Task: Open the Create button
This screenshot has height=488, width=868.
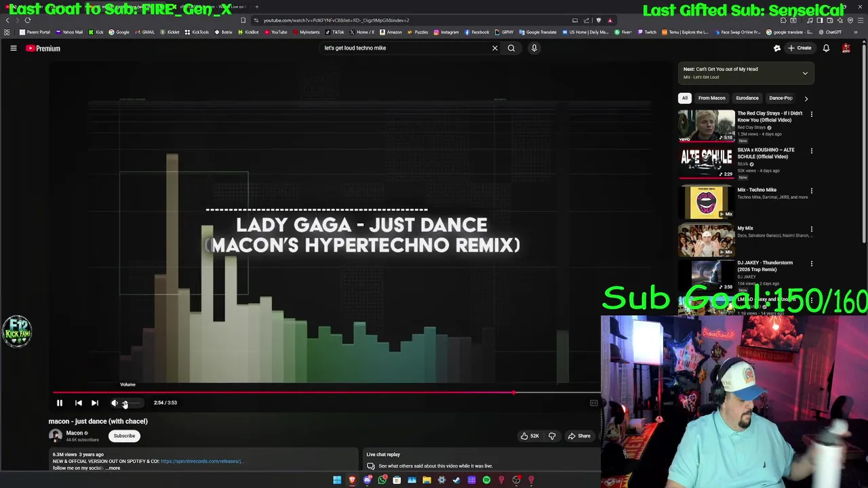Action: (800, 48)
